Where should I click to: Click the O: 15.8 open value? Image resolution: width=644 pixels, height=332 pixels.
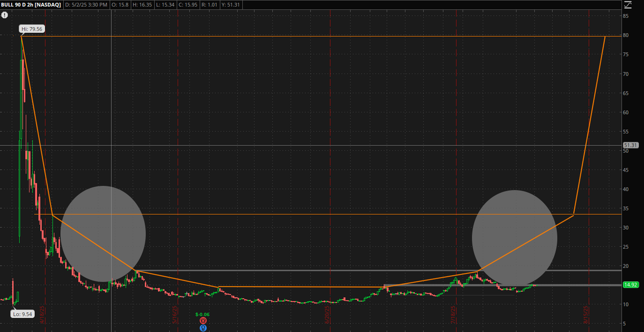pyautogui.click(x=119, y=4)
